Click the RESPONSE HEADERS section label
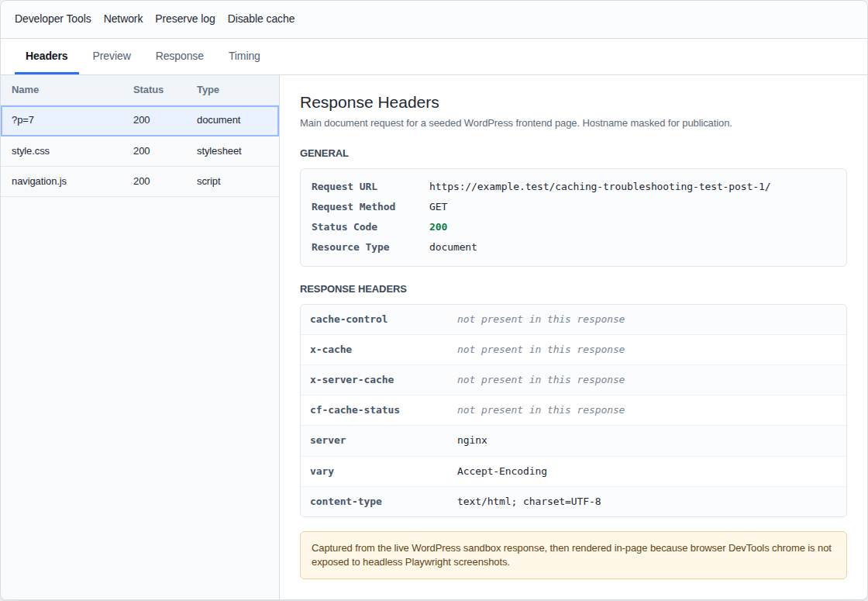Image resolution: width=868 pixels, height=601 pixels. (353, 289)
